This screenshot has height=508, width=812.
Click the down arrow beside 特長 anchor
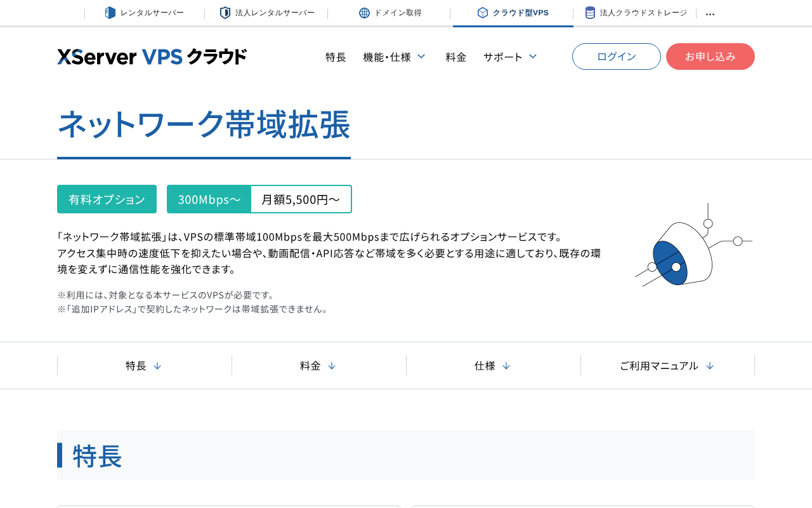(x=157, y=366)
